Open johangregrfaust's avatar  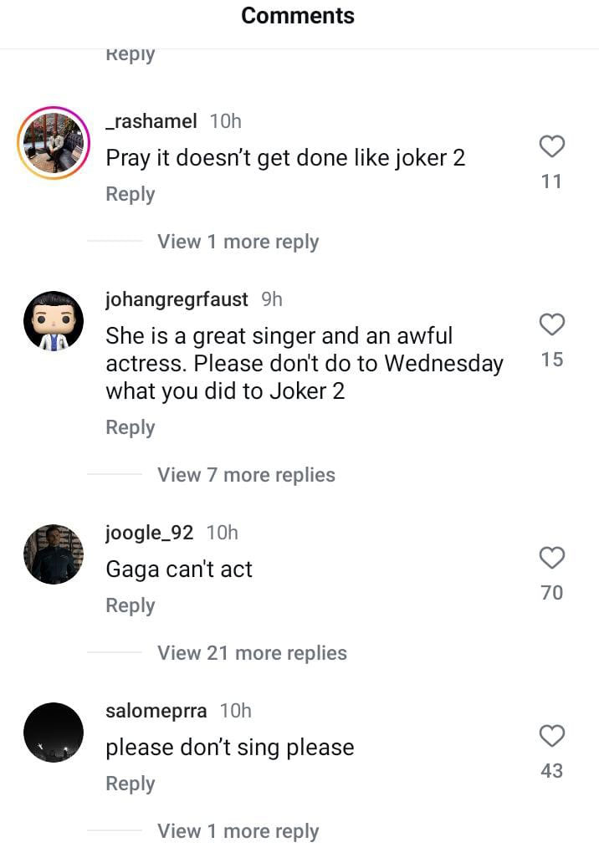[54, 321]
